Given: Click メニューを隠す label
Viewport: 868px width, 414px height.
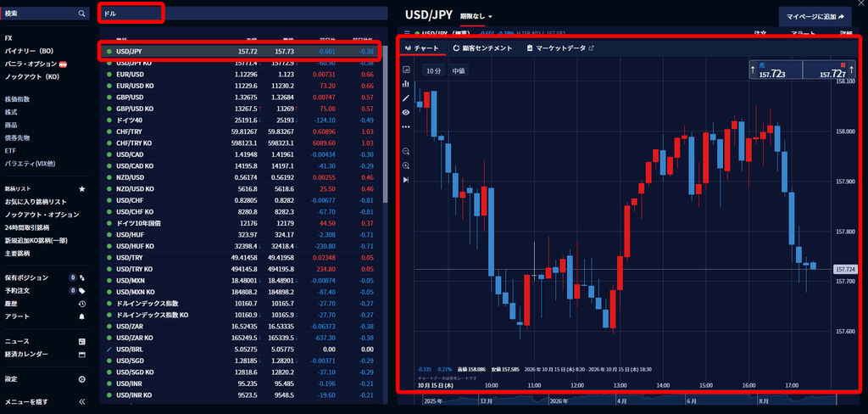Looking at the screenshot, I should click(x=25, y=402).
